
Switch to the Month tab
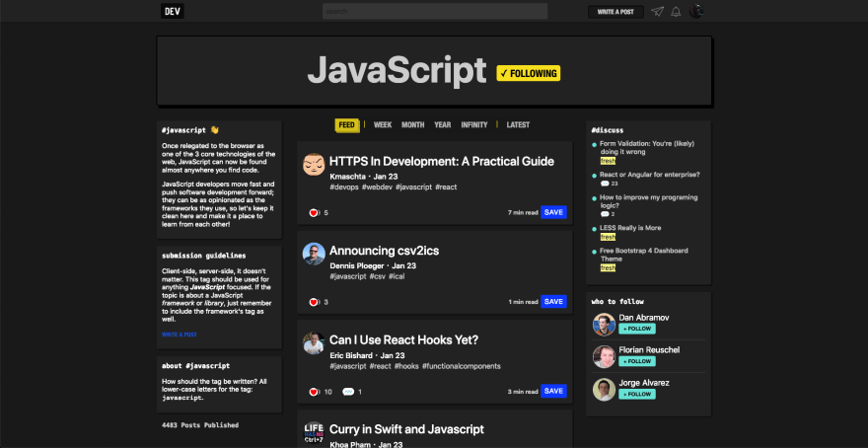413,125
